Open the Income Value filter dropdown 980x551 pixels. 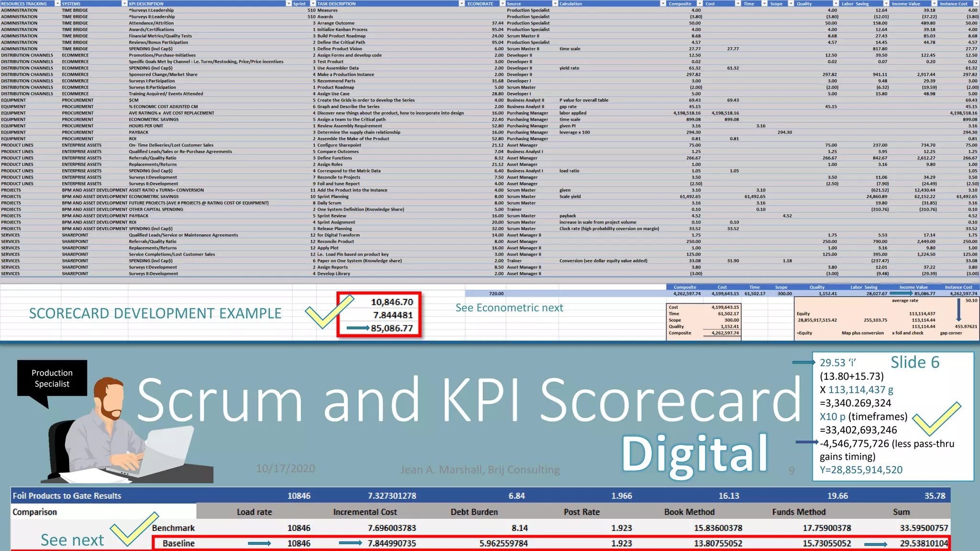click(x=934, y=3)
